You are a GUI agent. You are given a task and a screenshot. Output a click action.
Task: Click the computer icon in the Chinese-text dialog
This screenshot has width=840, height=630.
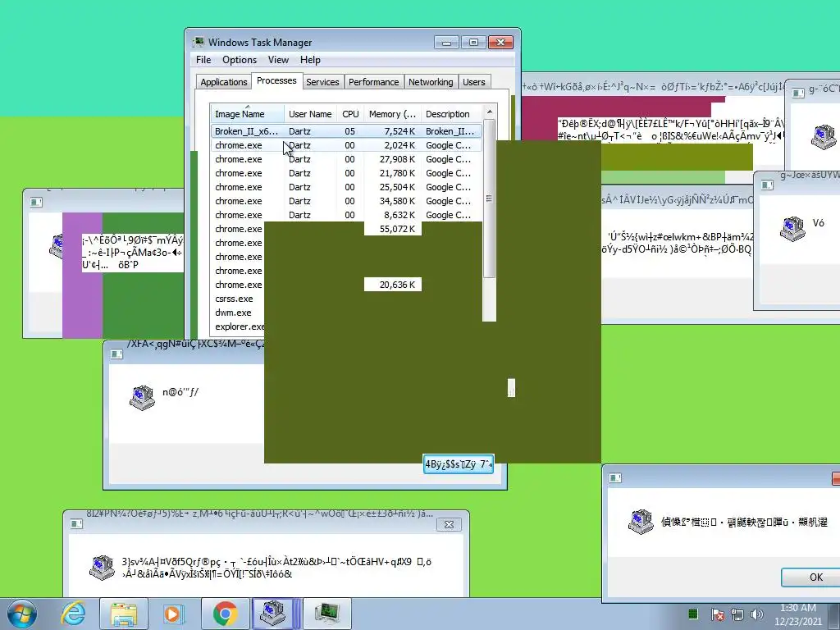[x=641, y=521]
